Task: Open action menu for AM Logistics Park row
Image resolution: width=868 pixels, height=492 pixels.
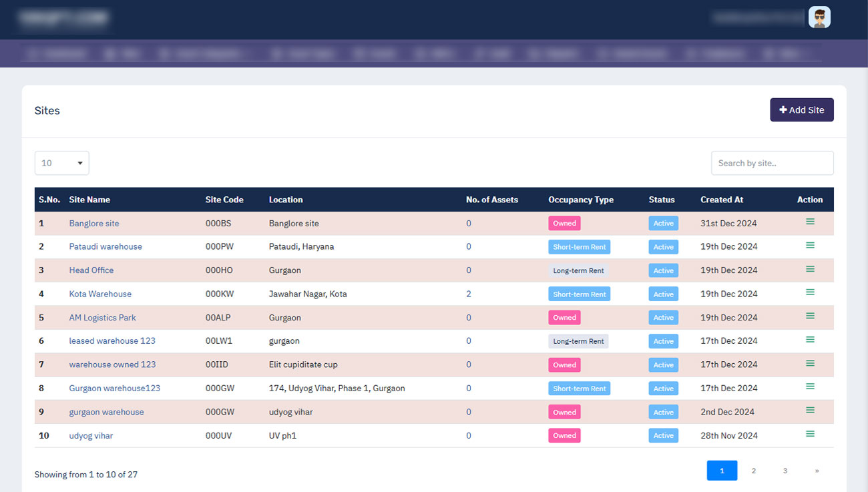Action: (810, 316)
